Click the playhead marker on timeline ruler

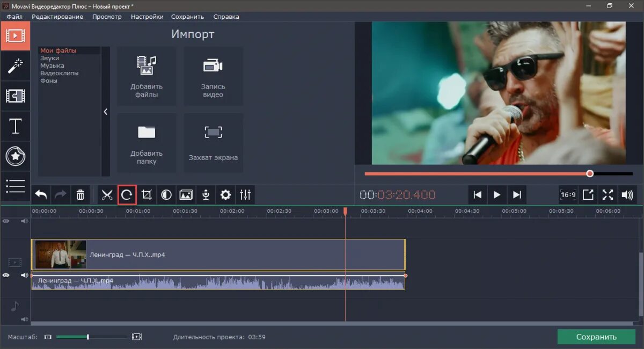(x=345, y=212)
